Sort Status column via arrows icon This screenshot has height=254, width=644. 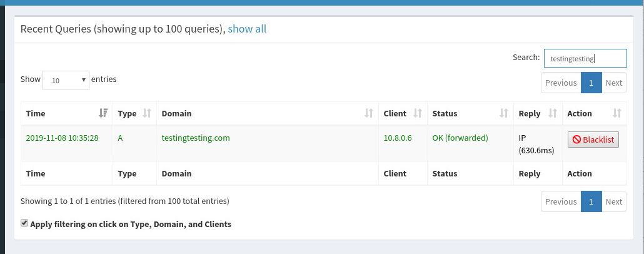point(503,113)
